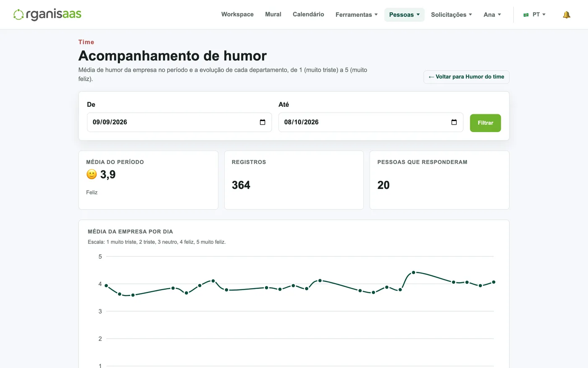The height and width of the screenshot is (368, 588).
Task: Go to Workspace
Action: (x=237, y=14)
